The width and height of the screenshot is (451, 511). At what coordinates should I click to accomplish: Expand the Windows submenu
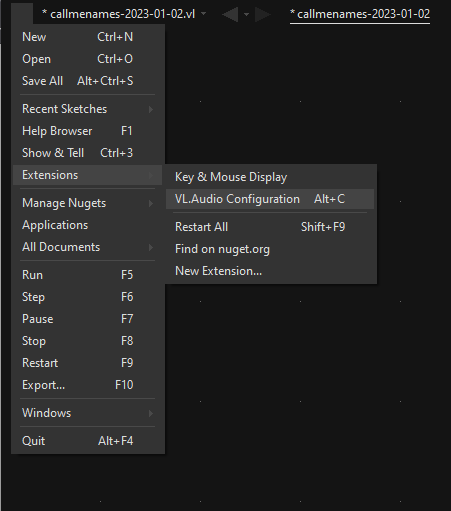click(88, 413)
